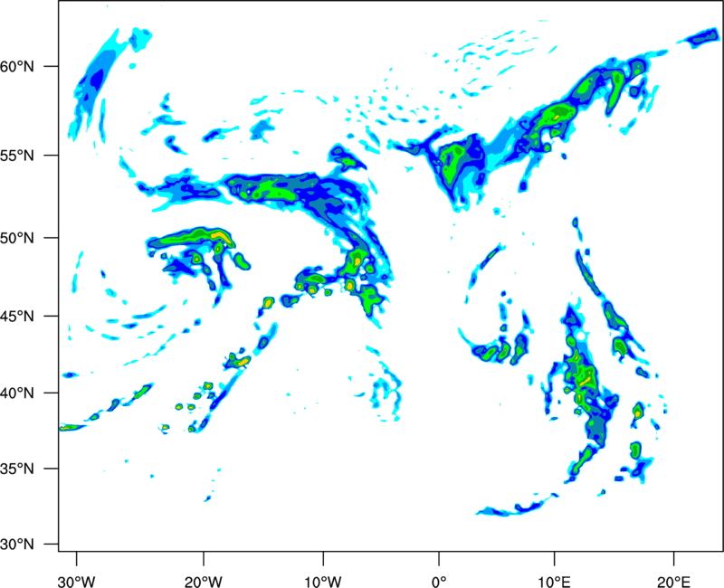The width and height of the screenshot is (724, 588).
Task: Click the 50°N latitude axis label
Action: coord(17,238)
